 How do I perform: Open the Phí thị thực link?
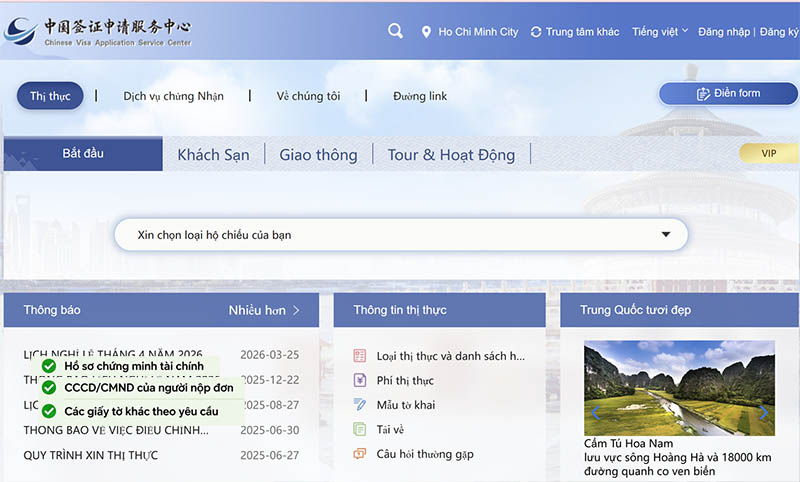[405, 380]
